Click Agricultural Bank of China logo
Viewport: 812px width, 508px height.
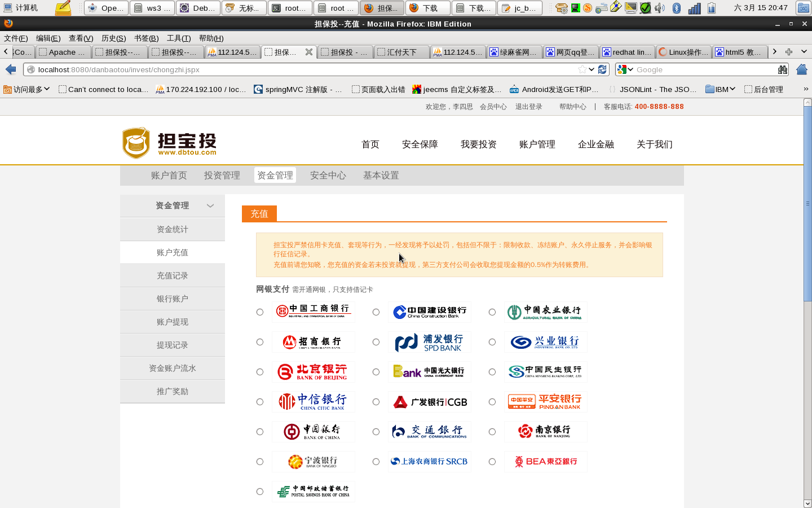pos(546,312)
